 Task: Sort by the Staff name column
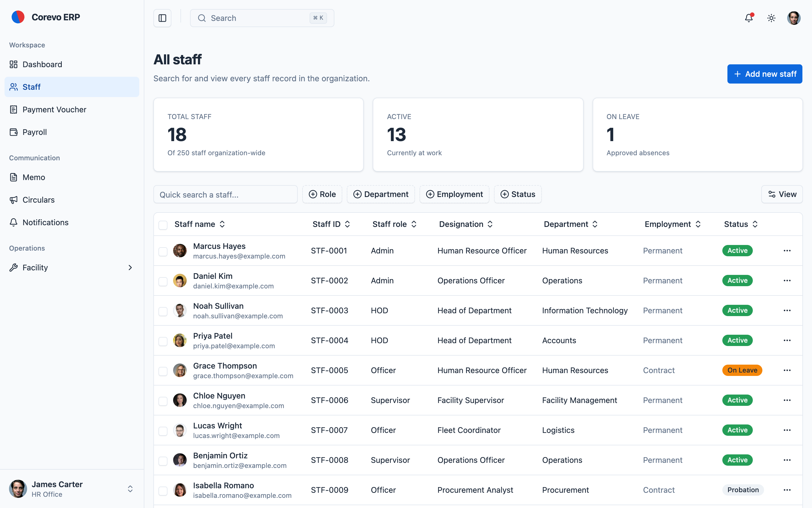pos(200,224)
